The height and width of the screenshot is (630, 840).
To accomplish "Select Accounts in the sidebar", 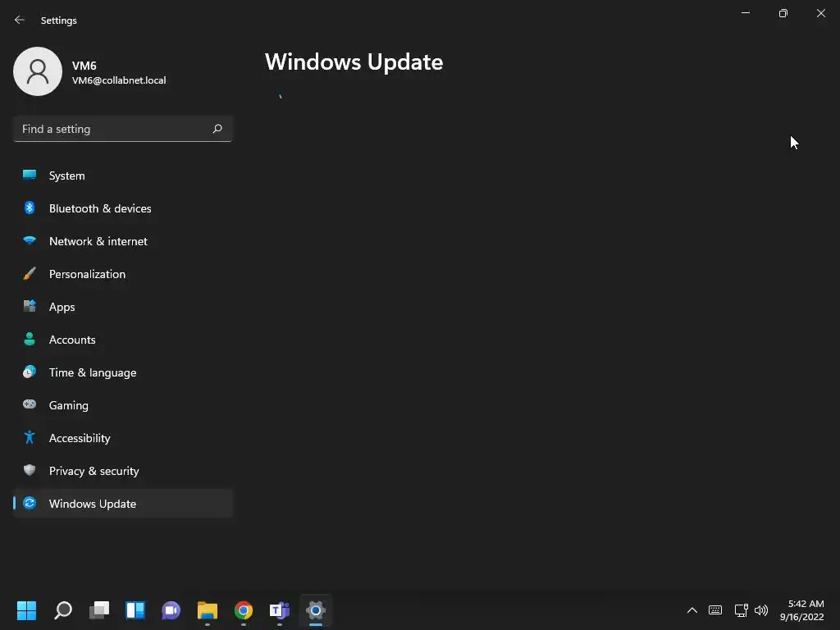I will click(x=123, y=340).
